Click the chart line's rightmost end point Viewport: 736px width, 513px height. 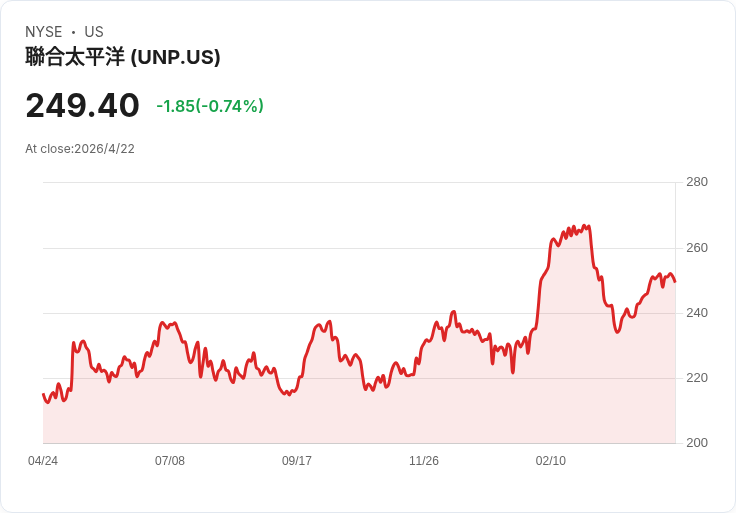click(x=675, y=282)
